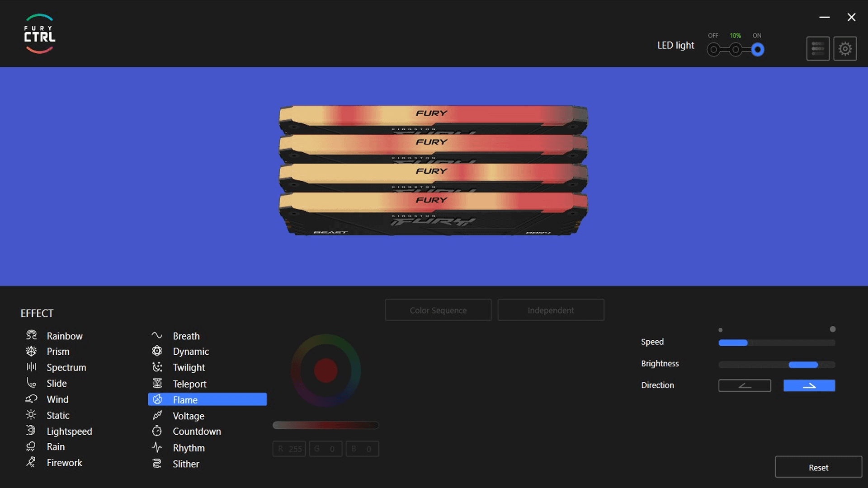Select the Slither effect icon

tap(157, 464)
